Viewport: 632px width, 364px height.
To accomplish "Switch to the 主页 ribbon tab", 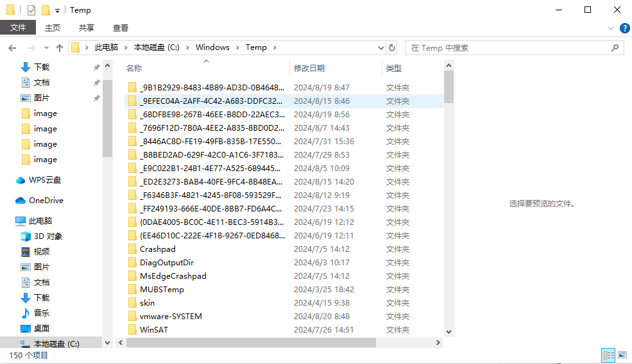I will coord(53,28).
